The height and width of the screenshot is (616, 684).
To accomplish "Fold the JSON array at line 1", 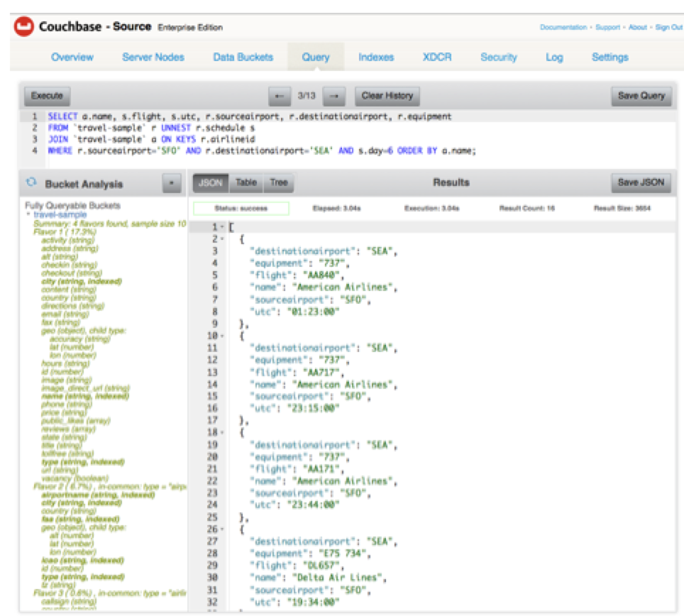I will point(224,227).
